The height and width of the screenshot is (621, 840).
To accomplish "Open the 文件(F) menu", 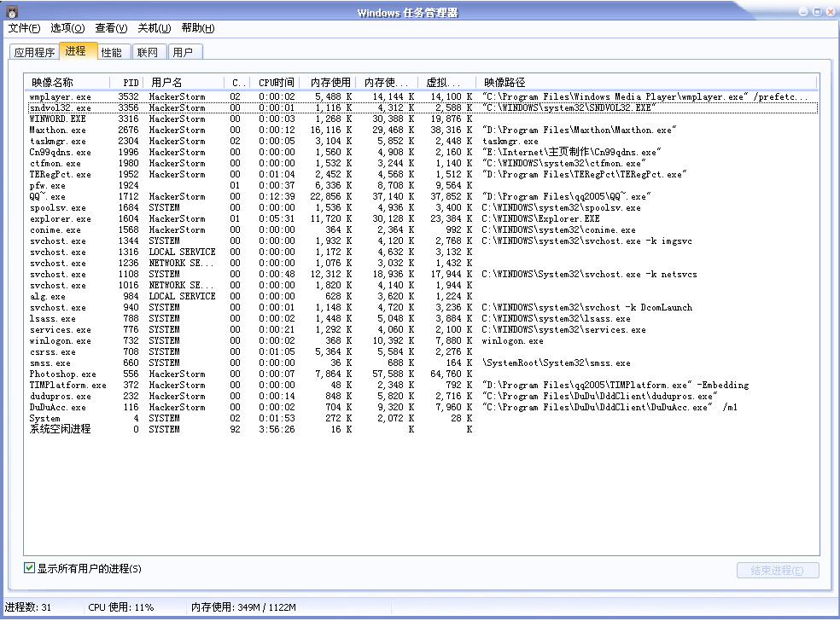I will (x=24, y=28).
